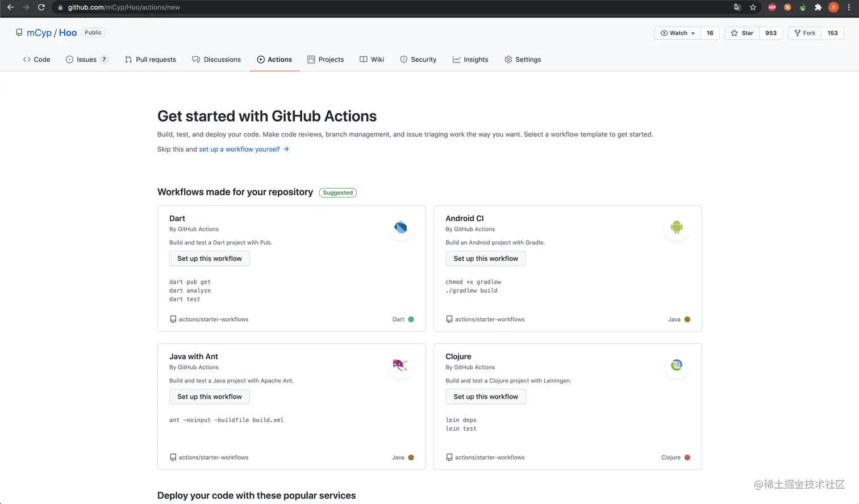
Task: Open the Insights tab
Action: click(470, 60)
